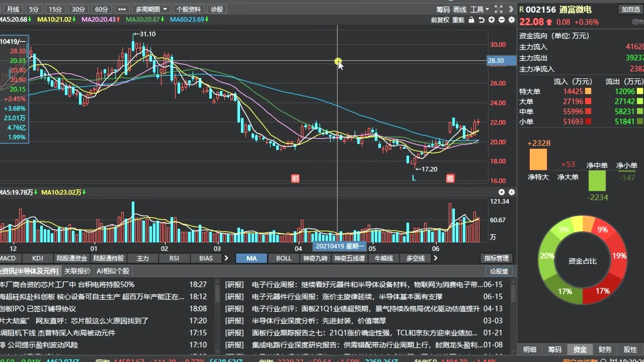This screenshot has width=644, height=362.
Task: Click the fullscreen expand icon
Action: click(x=499, y=9)
